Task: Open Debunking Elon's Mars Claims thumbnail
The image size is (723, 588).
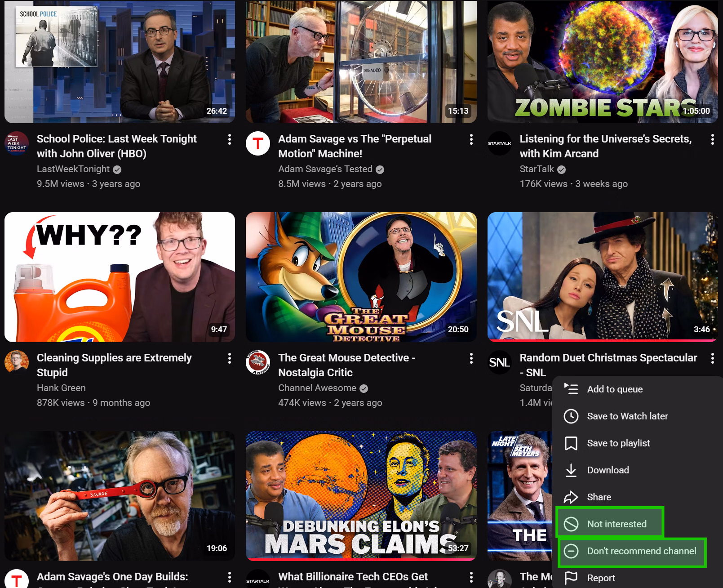Action: (361, 495)
